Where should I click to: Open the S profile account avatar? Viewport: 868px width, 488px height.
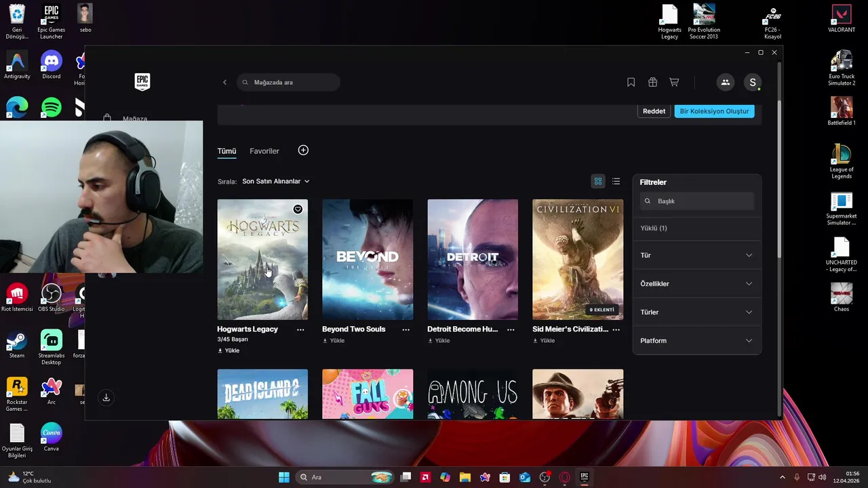[752, 82]
